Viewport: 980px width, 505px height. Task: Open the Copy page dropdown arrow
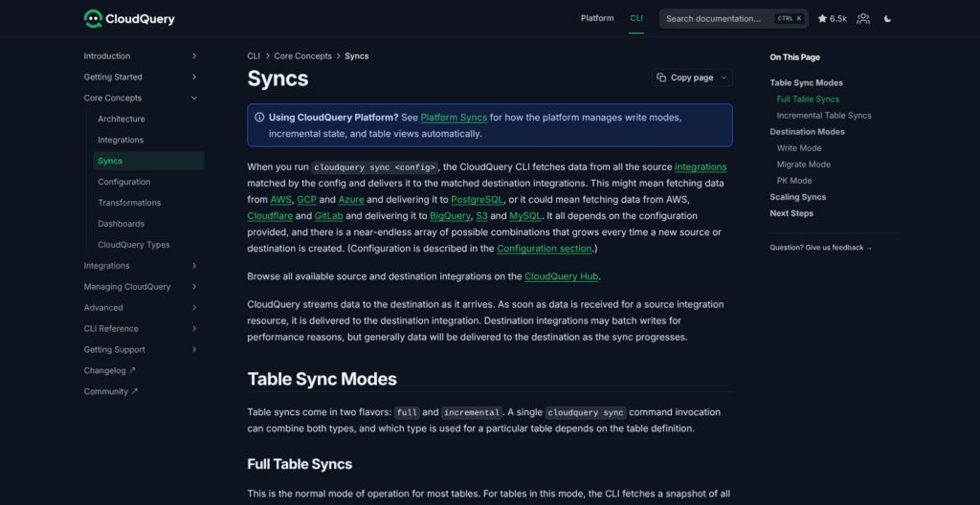pos(724,77)
